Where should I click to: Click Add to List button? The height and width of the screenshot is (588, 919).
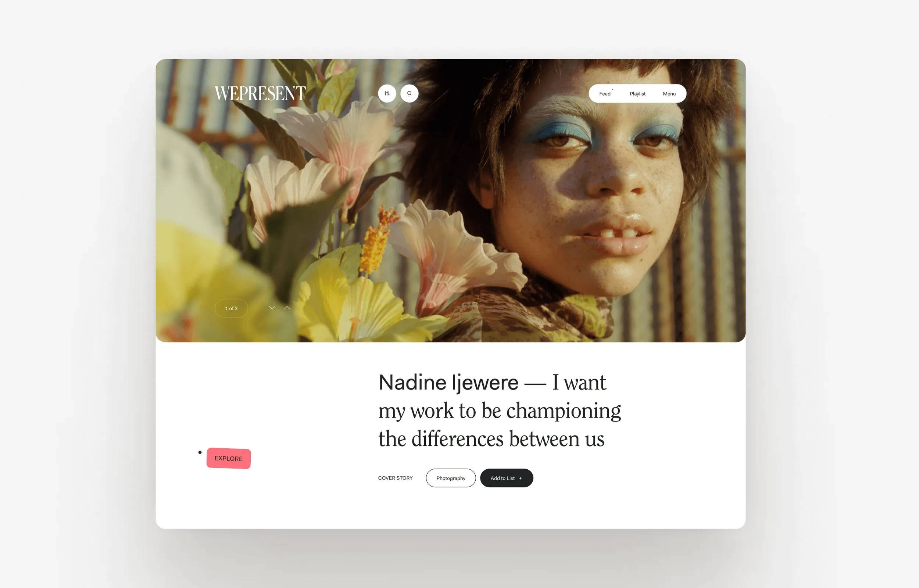[506, 478]
